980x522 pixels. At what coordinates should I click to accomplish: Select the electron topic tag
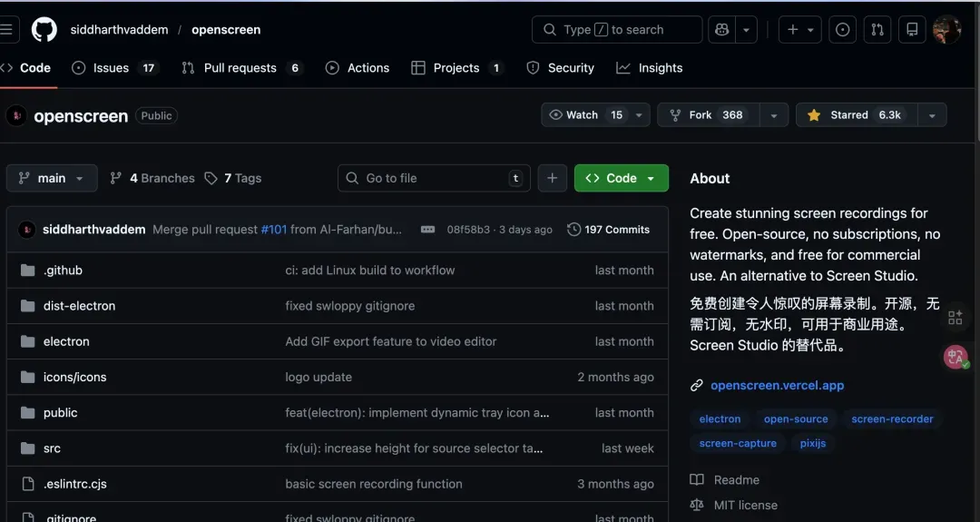[x=720, y=419]
